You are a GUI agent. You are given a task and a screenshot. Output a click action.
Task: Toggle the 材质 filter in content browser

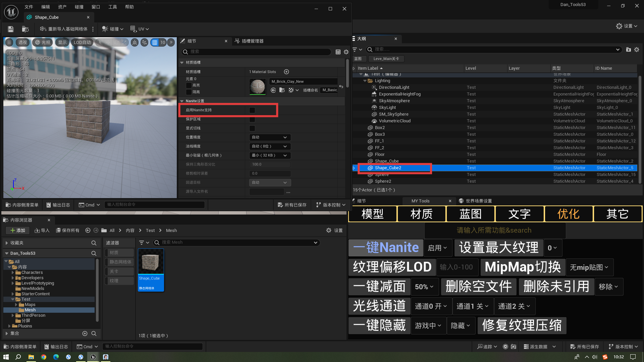[119, 253]
